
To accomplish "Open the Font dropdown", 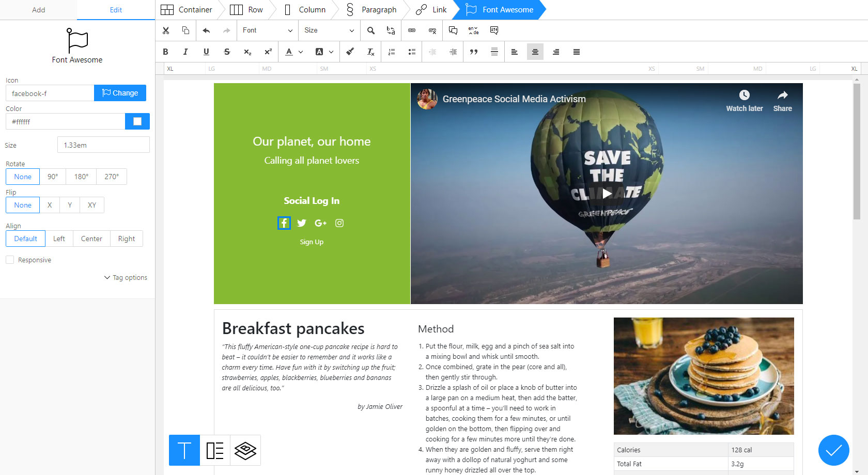I will tap(268, 30).
